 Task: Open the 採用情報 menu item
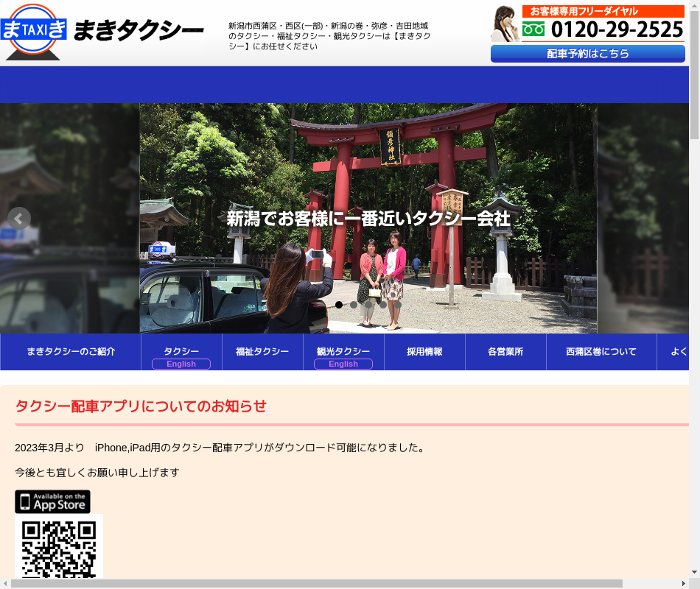424,352
